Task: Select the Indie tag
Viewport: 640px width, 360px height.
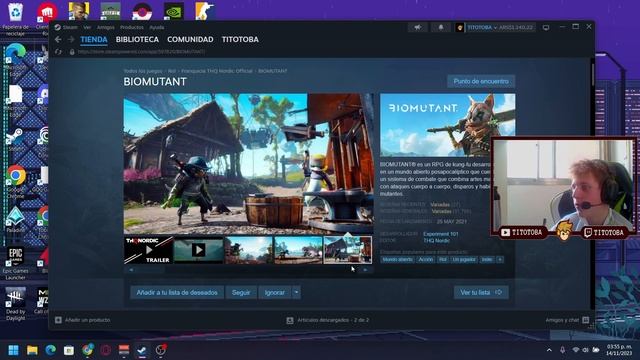Action: (x=487, y=260)
